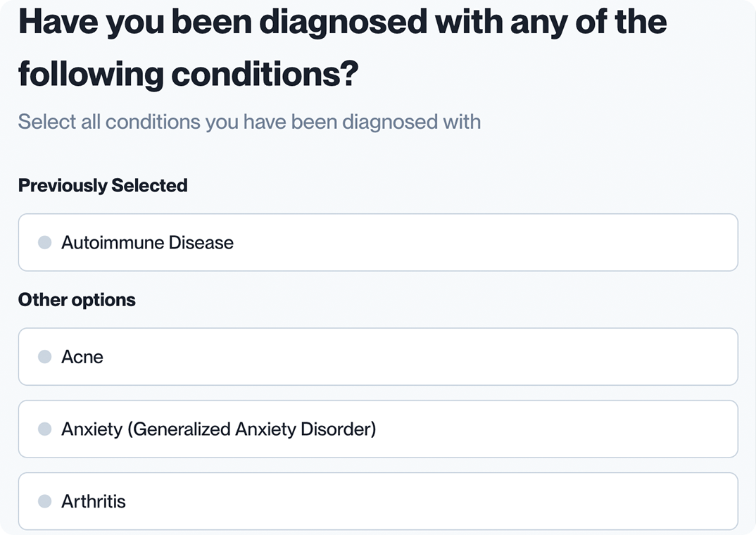Click the word "Disease" in first option
The height and width of the screenshot is (535, 756).
click(201, 243)
